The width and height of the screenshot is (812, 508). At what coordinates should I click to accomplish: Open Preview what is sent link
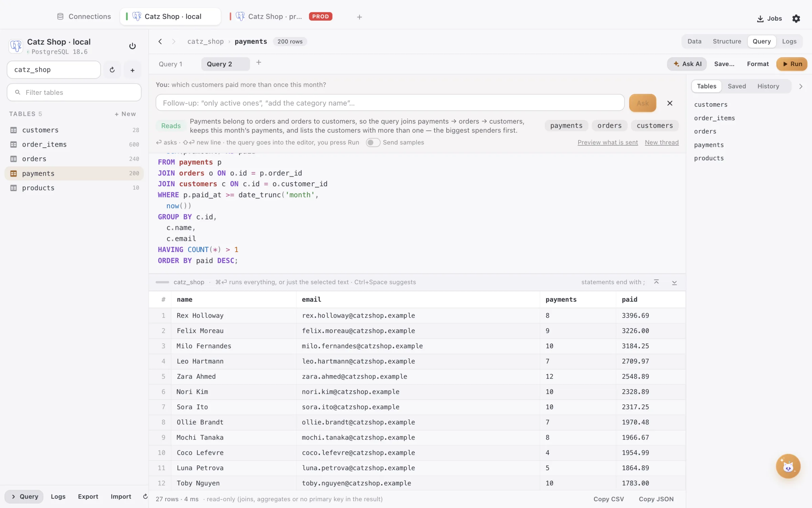point(608,143)
